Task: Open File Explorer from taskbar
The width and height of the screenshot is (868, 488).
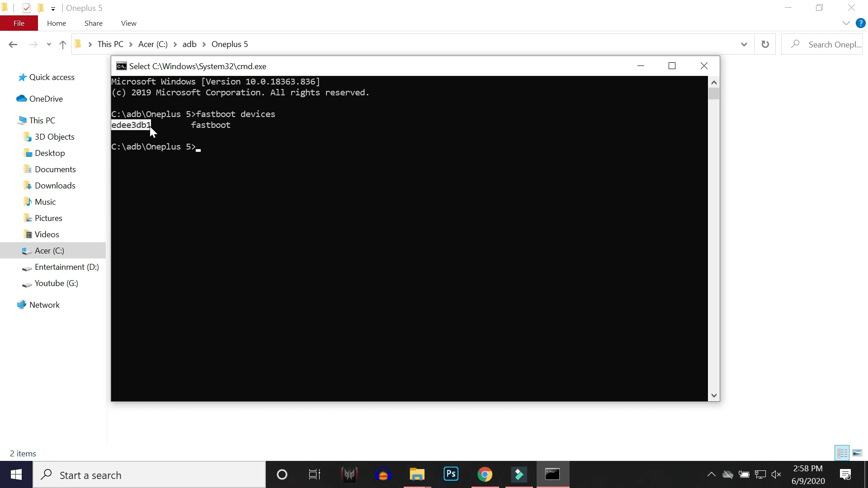Action: pyautogui.click(x=417, y=474)
